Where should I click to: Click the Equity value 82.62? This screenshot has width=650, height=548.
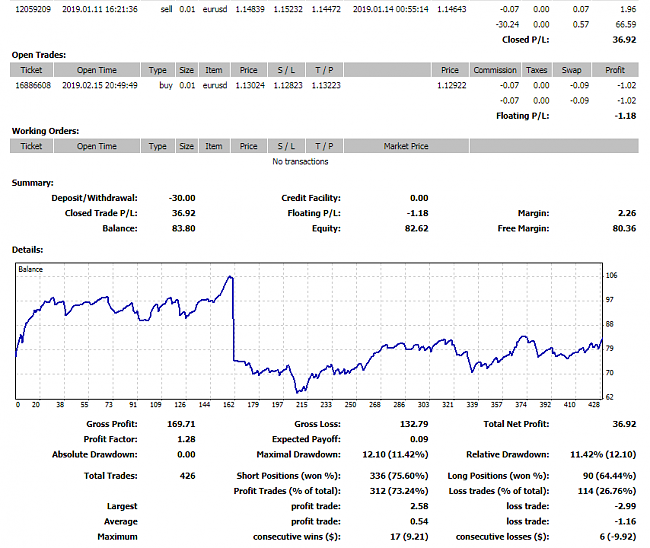tap(417, 228)
